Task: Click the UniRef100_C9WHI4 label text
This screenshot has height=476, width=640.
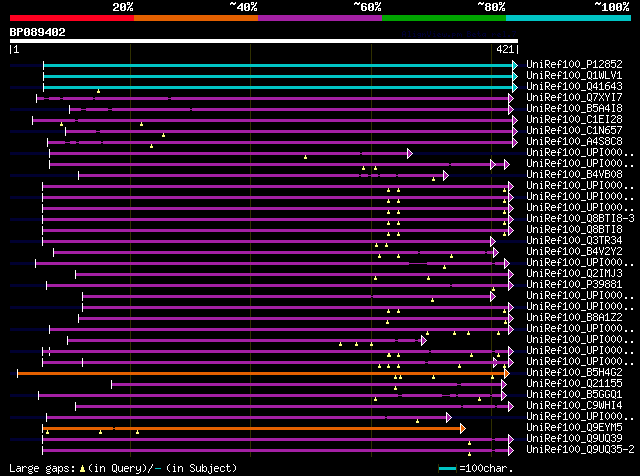Action: click(x=574, y=406)
